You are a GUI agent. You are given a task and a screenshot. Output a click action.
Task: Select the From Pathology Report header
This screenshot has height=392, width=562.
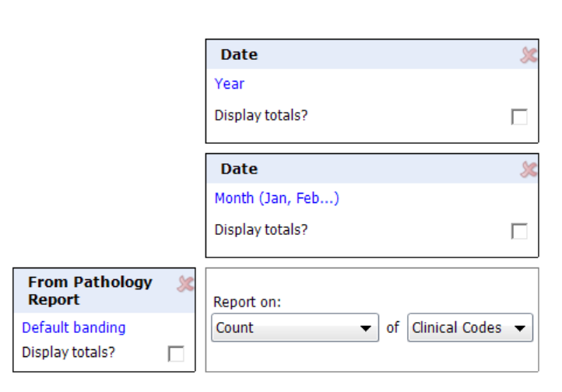(90, 291)
